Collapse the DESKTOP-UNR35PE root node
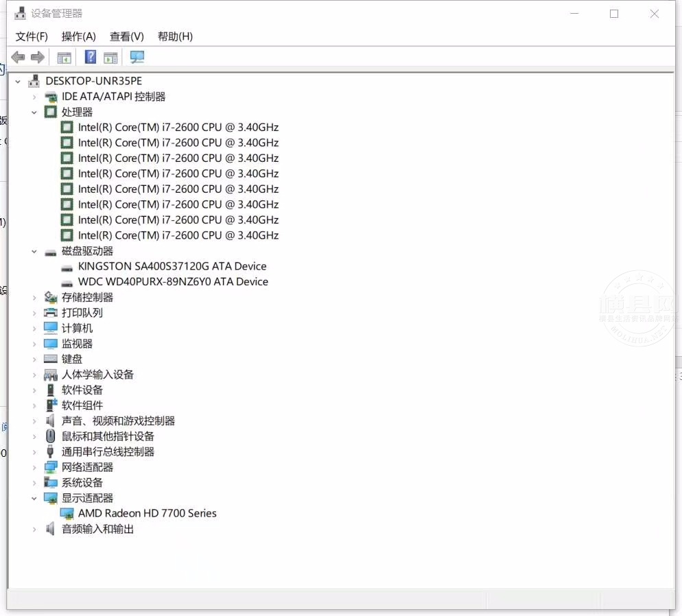This screenshot has height=616, width=682. coord(18,82)
